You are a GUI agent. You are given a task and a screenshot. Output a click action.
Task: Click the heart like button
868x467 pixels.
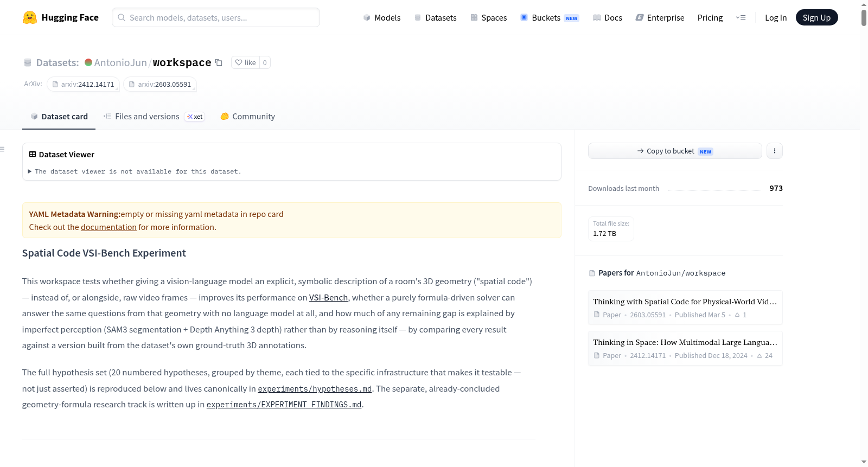(x=246, y=62)
